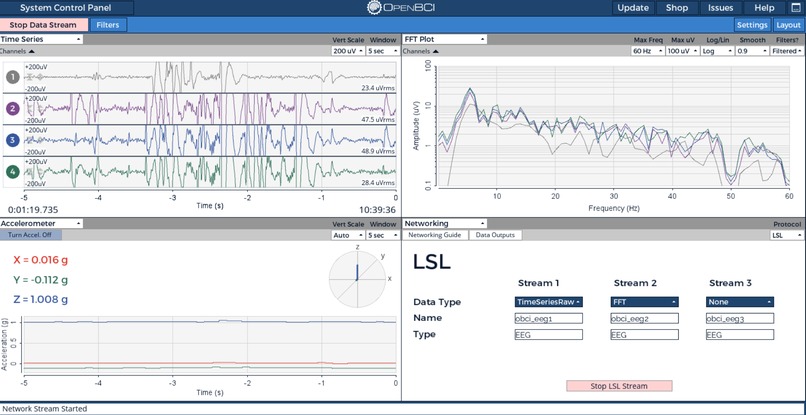Toggle channel 1 on or off
Screen dimensions: 806x415
[13, 77]
